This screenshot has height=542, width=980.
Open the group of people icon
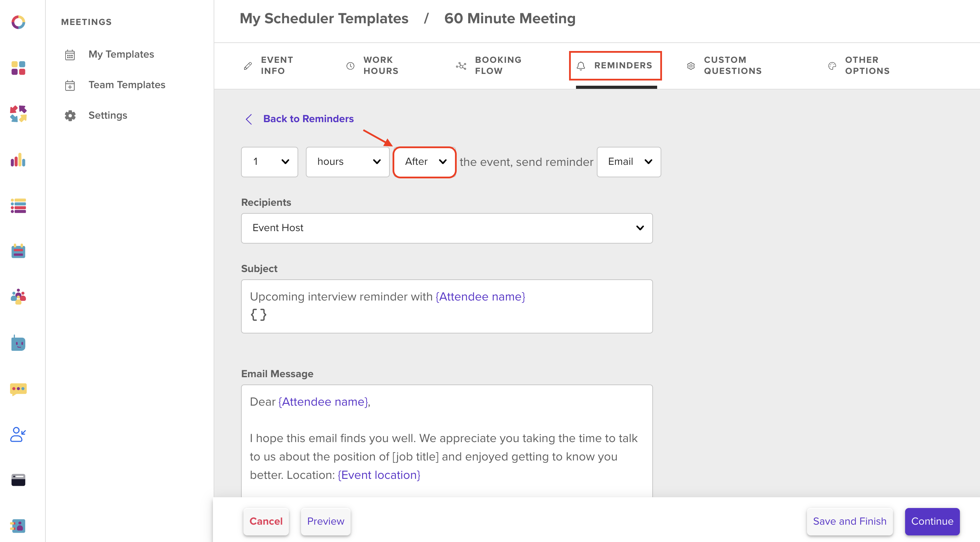pos(18,297)
